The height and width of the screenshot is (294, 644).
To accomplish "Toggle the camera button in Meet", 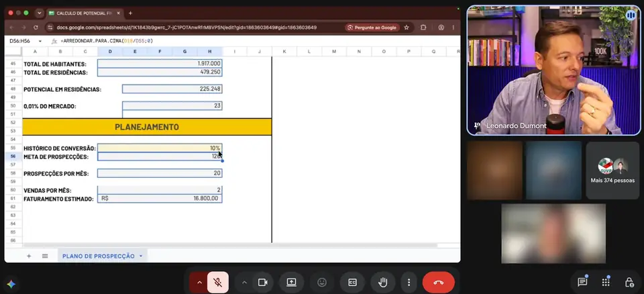I will [262, 283].
